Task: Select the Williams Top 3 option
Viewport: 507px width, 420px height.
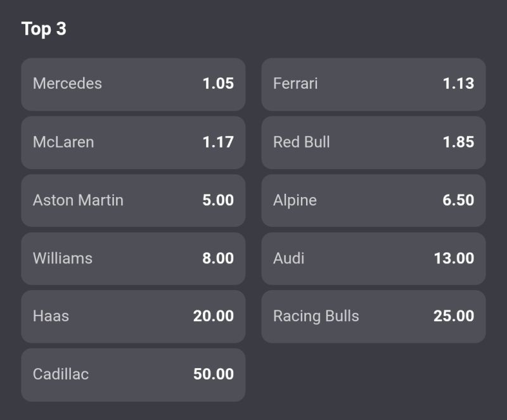Action: tap(133, 258)
